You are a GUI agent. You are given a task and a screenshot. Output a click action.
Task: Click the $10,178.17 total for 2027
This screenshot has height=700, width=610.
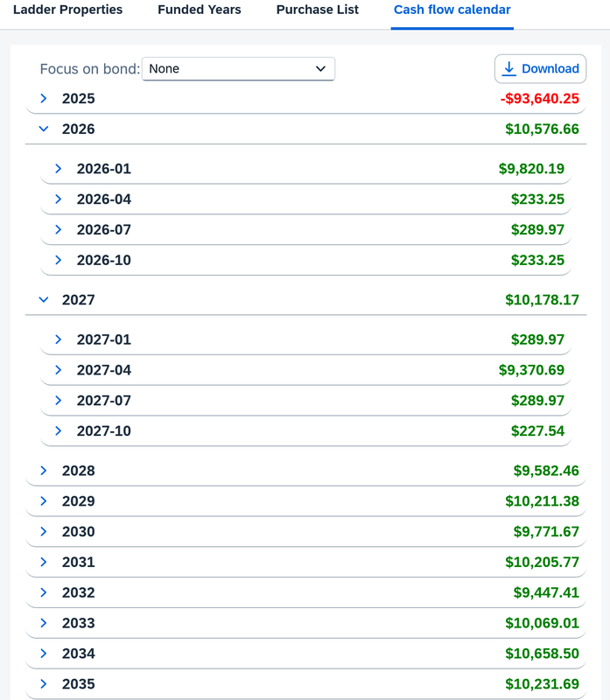click(x=542, y=299)
